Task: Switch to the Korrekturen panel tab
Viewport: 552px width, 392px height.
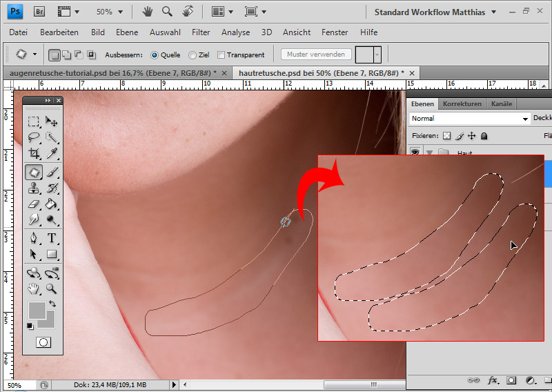Action: pos(462,104)
